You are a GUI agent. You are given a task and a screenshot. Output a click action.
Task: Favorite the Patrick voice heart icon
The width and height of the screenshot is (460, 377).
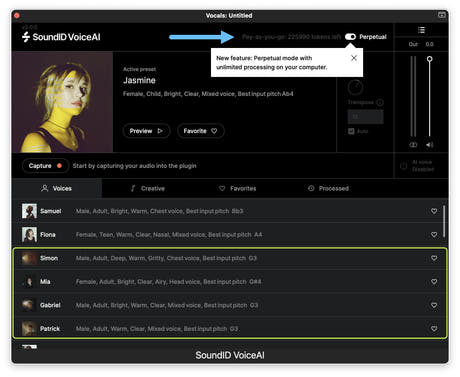pyautogui.click(x=434, y=329)
